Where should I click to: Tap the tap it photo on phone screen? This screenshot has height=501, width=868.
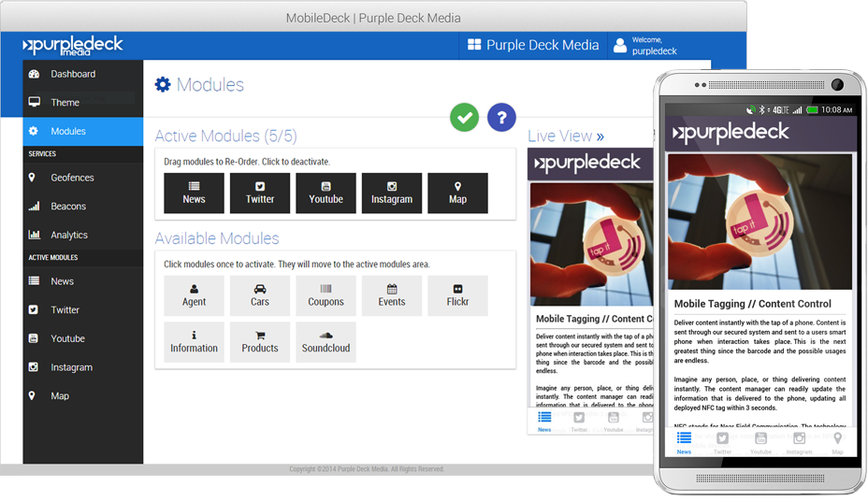click(x=759, y=222)
